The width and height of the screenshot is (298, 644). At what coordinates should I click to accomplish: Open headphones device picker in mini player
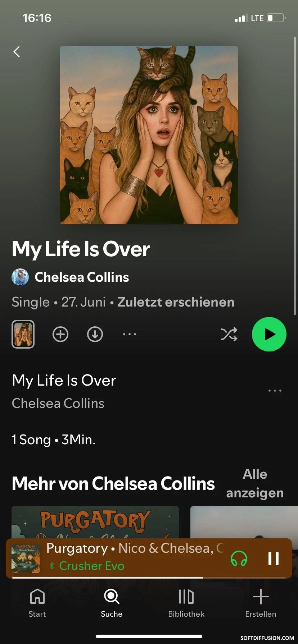tap(239, 558)
